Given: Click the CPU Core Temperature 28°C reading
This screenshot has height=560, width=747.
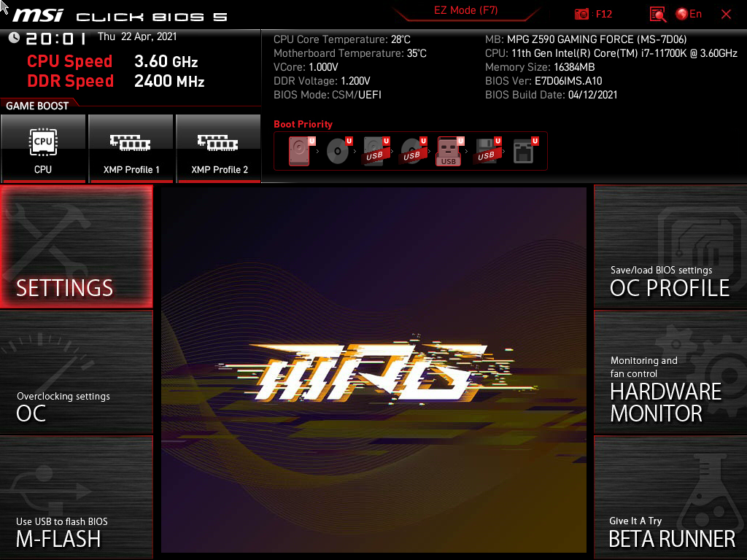Looking at the screenshot, I should [x=342, y=39].
